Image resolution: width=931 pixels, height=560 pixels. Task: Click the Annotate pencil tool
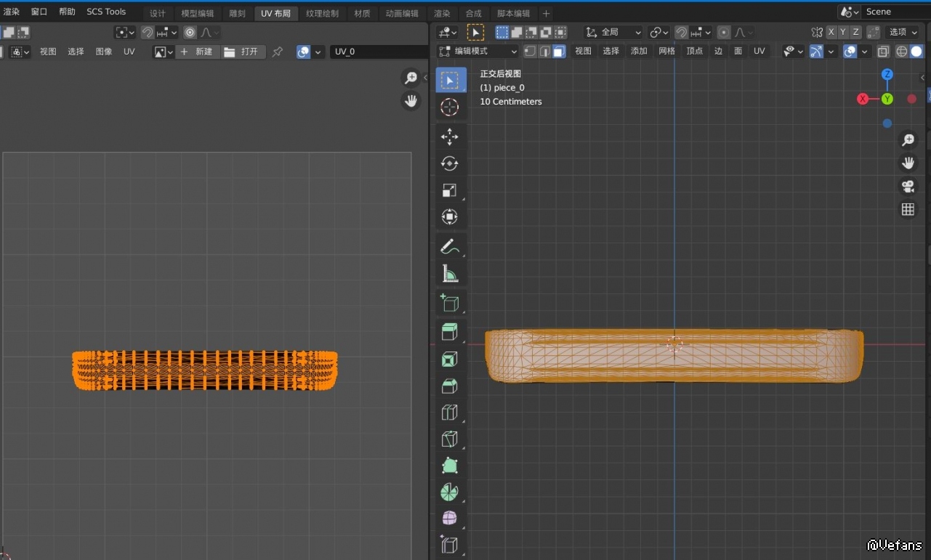(x=450, y=247)
